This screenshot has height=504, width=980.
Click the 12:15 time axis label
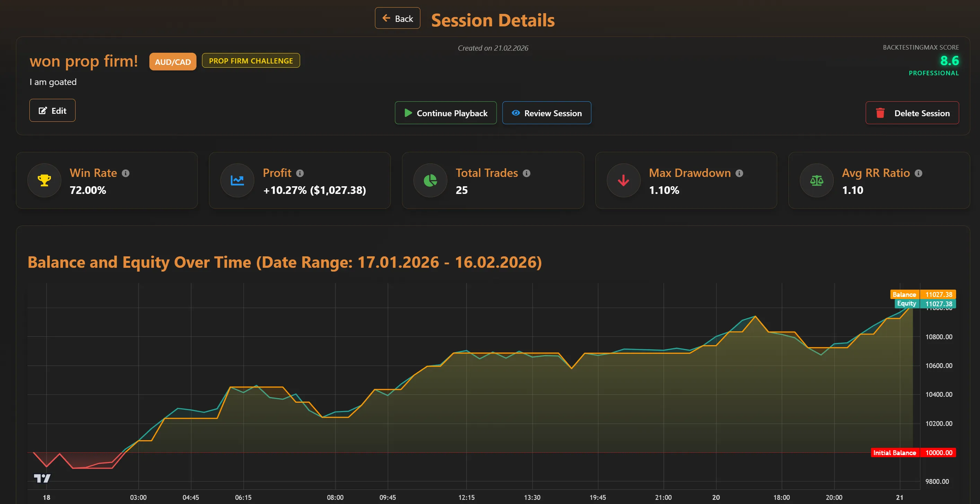point(466,497)
